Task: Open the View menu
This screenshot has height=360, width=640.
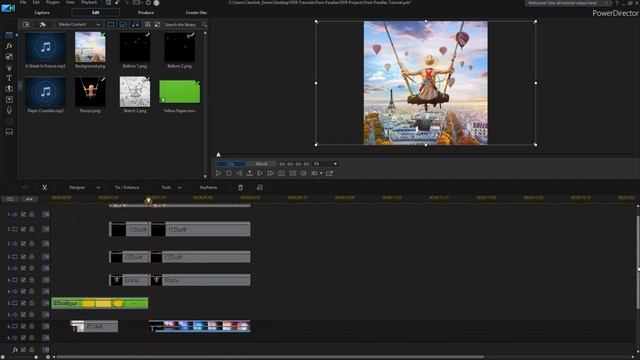Action: [70, 2]
